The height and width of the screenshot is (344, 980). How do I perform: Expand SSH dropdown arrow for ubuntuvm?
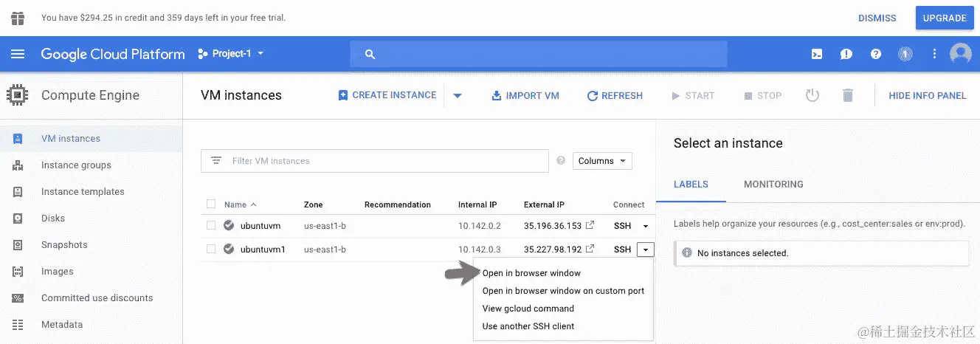click(x=646, y=226)
